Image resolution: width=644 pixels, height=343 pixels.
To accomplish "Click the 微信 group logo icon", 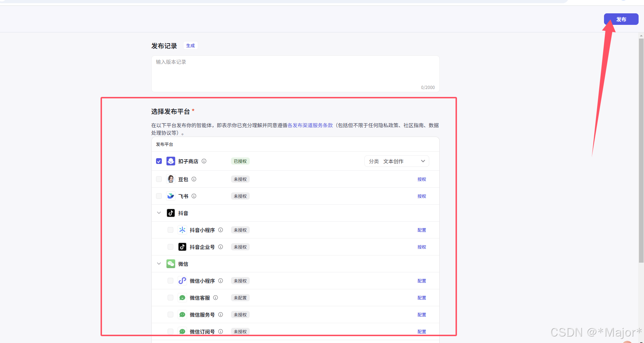I will point(171,264).
